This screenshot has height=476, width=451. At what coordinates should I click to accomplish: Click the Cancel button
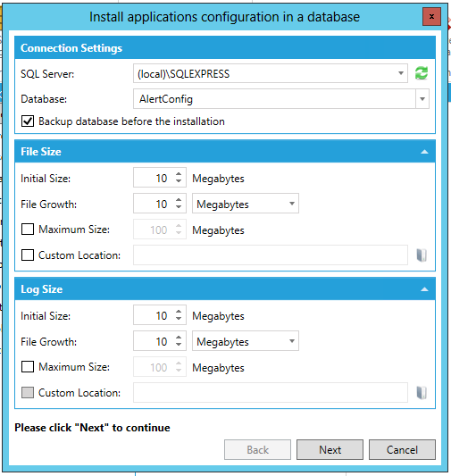pyautogui.click(x=402, y=449)
